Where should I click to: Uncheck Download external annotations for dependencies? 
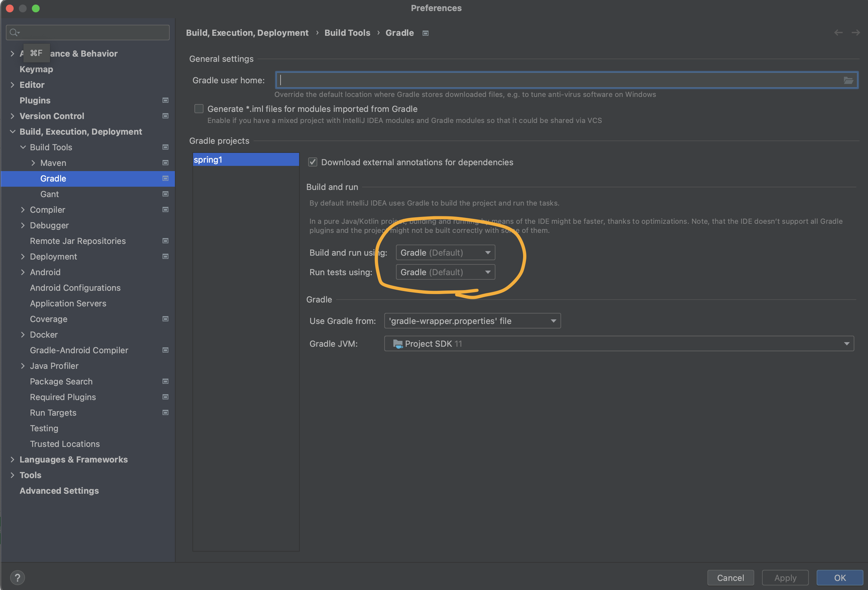point(313,162)
